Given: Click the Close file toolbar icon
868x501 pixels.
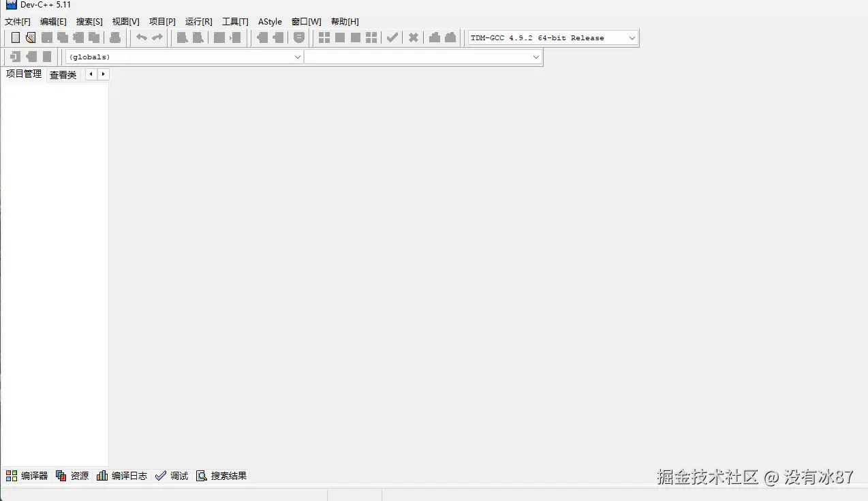Looking at the screenshot, I should [78, 38].
